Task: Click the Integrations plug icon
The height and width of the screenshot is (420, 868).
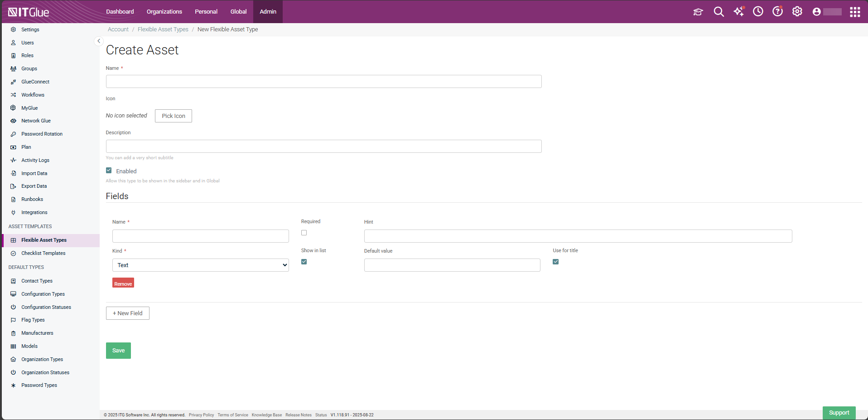Action: pos(13,212)
